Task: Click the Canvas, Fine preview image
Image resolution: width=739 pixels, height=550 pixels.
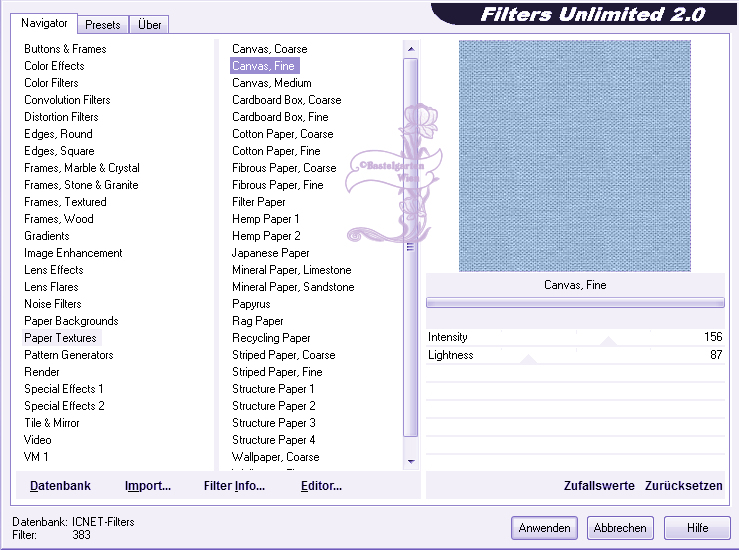Action: 575,156
